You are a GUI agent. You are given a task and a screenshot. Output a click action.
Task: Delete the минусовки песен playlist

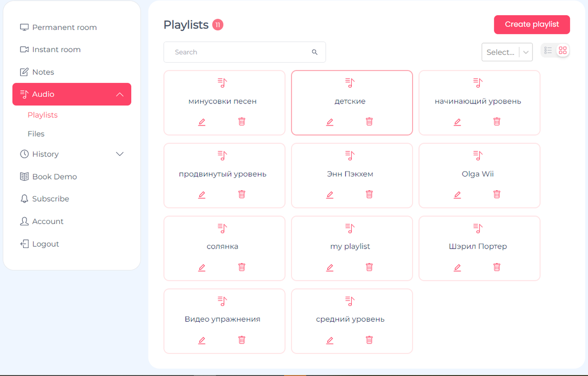pos(242,122)
